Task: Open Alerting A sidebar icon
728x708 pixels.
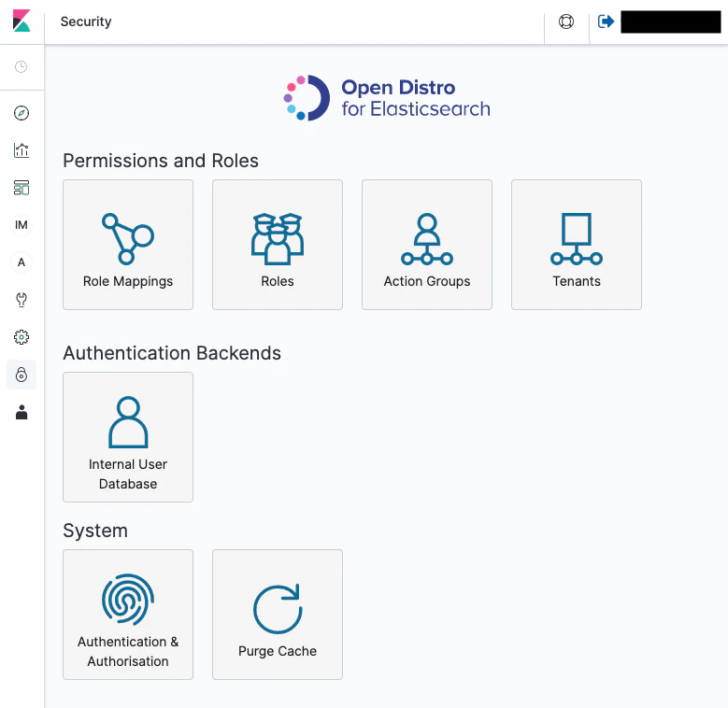Action: click(21, 262)
